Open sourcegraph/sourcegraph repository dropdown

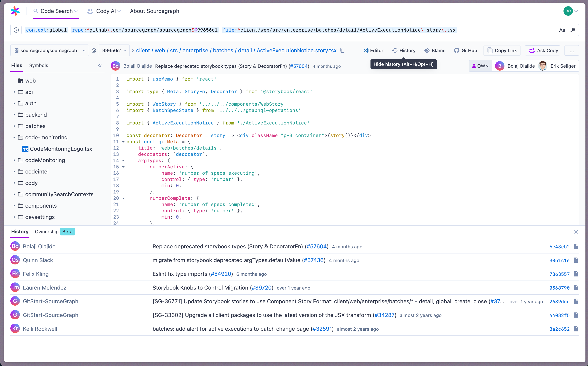pyautogui.click(x=50, y=50)
